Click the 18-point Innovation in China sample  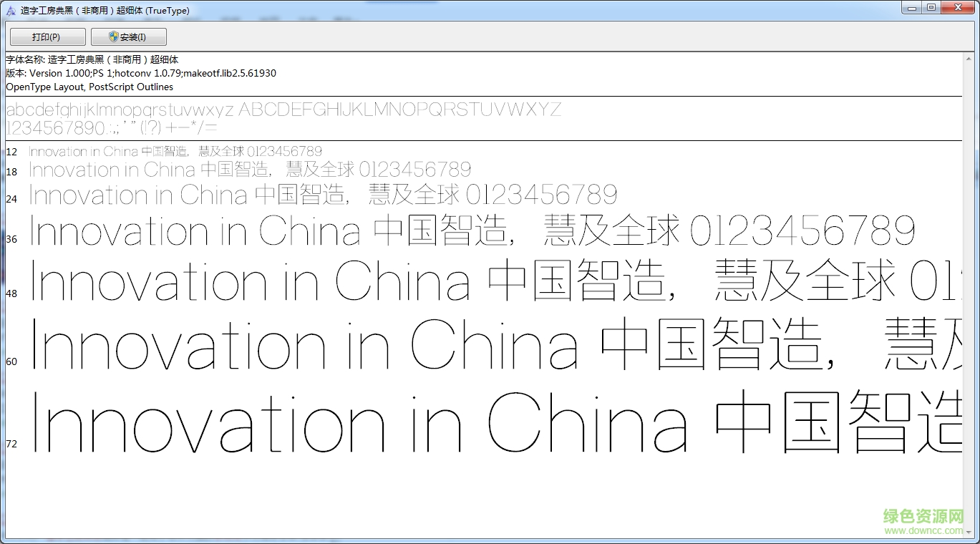pos(250,170)
